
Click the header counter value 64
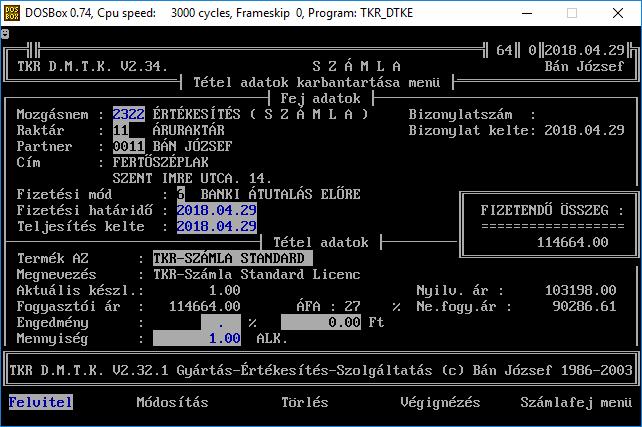[x=504, y=50]
